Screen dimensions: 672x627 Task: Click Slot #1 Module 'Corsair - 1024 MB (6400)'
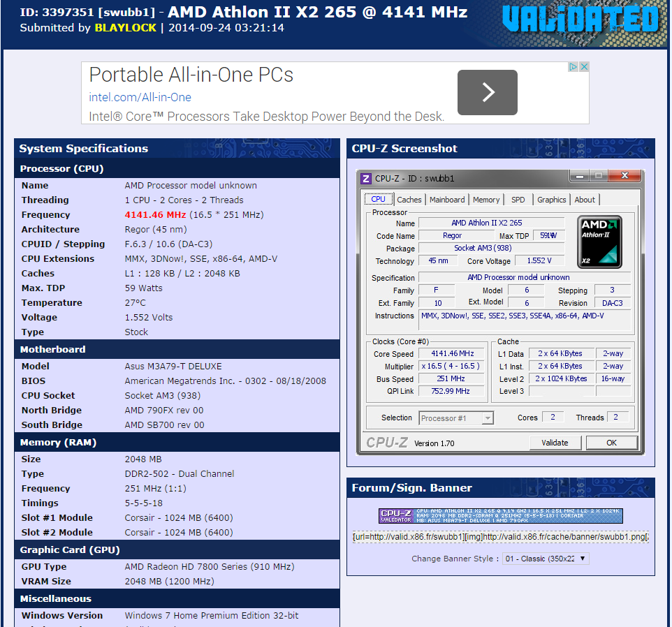pos(179,518)
